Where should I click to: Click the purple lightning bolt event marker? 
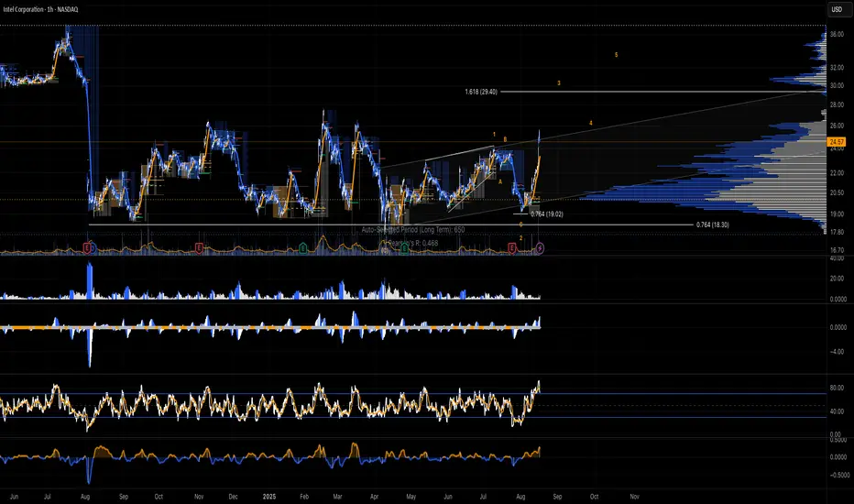point(540,247)
